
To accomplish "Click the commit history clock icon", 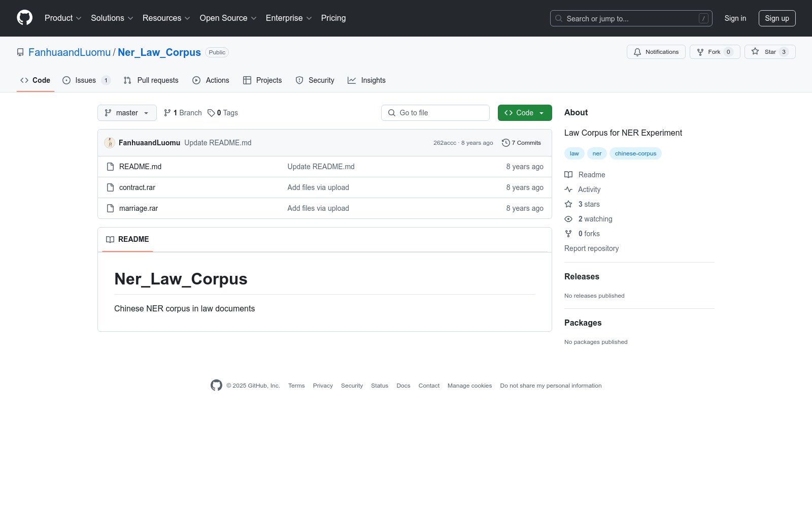I will 505,143.
